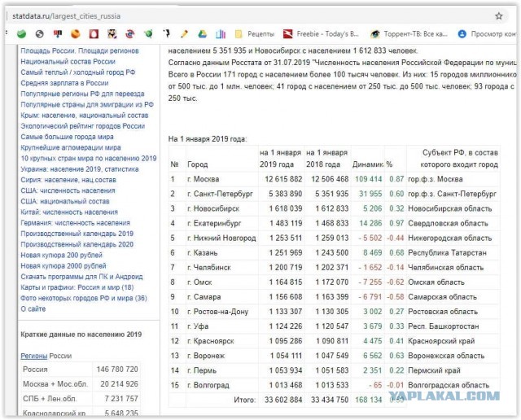This screenshot has height=420, width=521.
Task: Open link Фото некоторых городов РФ и мира (36)
Action: [x=84, y=298]
